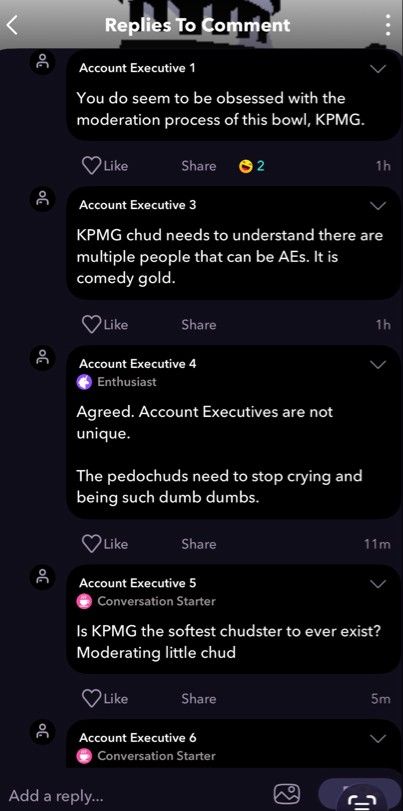Tap the laughing emoji reaction count
The image size is (403, 811).
[x=251, y=166]
